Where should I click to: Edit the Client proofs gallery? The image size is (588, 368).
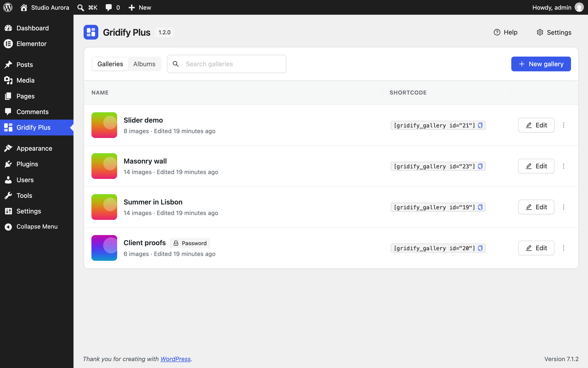click(536, 248)
